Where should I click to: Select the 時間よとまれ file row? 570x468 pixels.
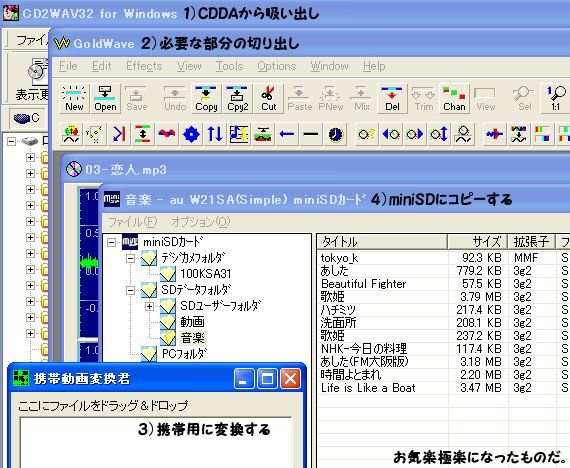tap(443, 375)
